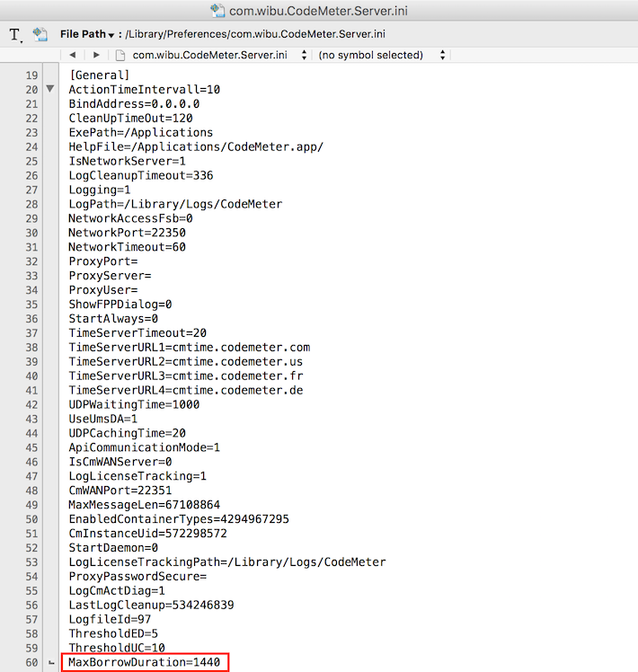Screen dimensions: 638x672
Task: Open the text options T icon
Action: [15, 35]
